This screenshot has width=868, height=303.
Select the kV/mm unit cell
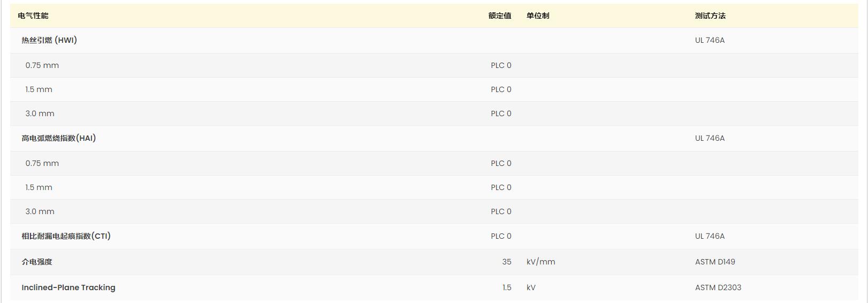(541, 262)
